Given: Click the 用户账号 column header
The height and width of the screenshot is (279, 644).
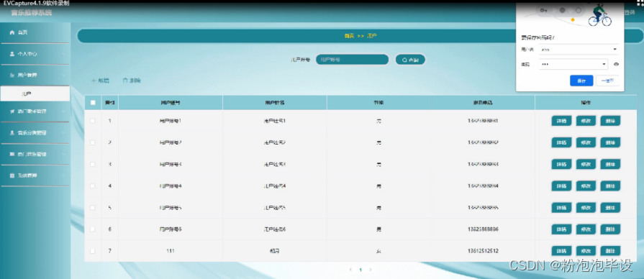Looking at the screenshot, I should point(171,103).
